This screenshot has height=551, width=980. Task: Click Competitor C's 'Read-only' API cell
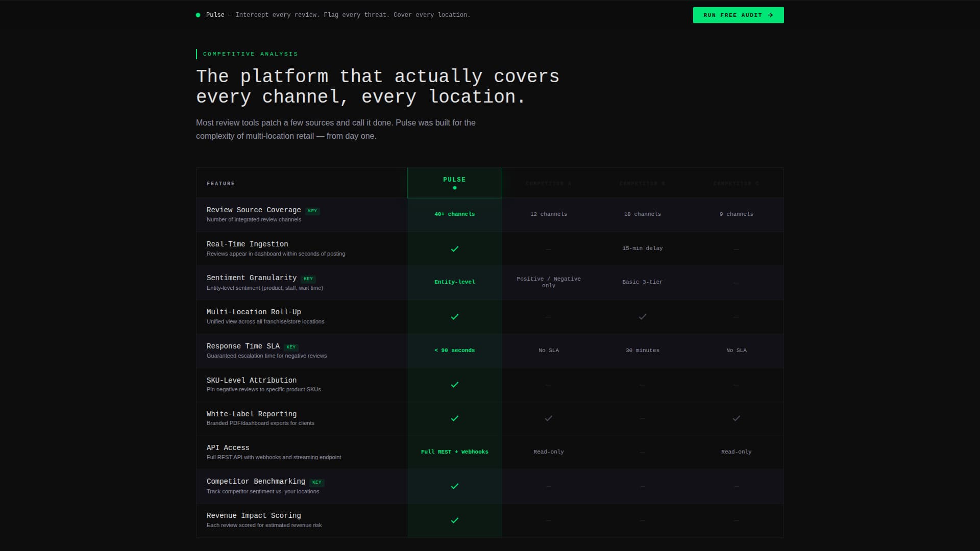pyautogui.click(x=737, y=452)
